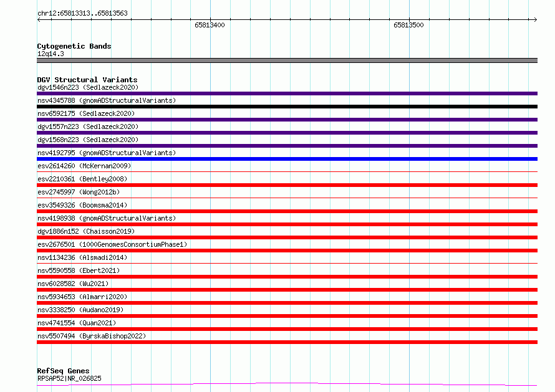Click purple bar under nsv6592175

click(x=287, y=120)
